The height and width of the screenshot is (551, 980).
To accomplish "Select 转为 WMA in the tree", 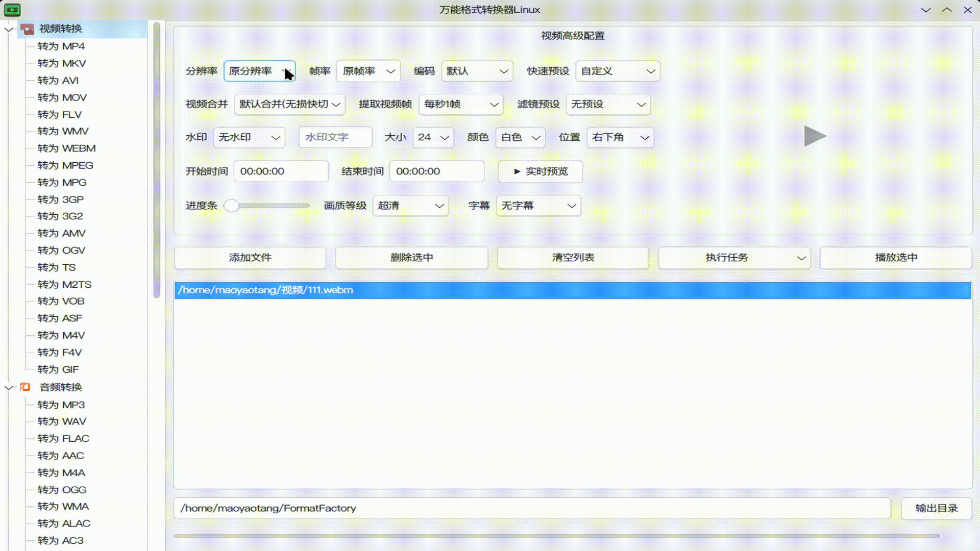I will click(63, 507).
